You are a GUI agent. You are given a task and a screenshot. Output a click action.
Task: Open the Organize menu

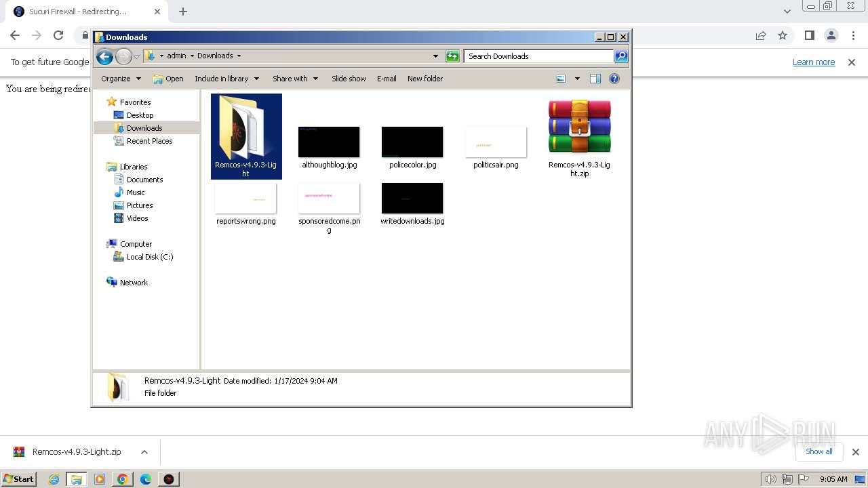[121, 79]
